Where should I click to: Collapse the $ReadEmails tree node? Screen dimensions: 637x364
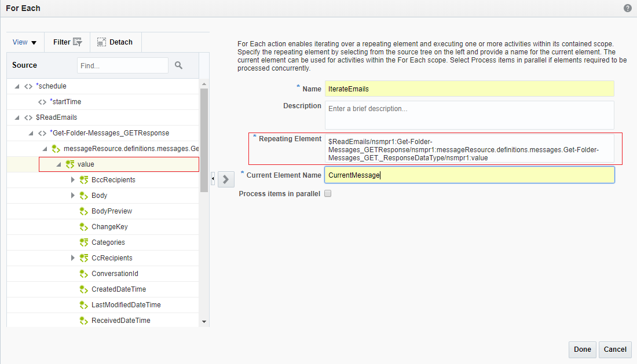pyautogui.click(x=16, y=117)
